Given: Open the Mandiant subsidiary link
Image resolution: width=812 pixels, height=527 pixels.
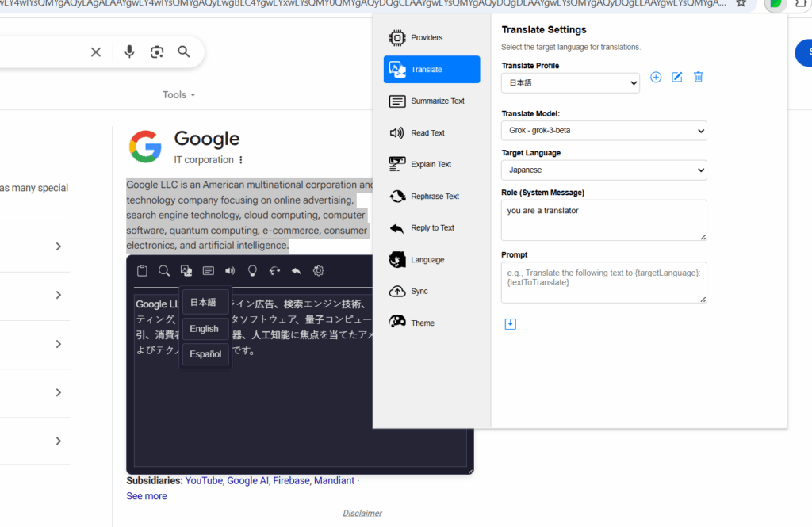Looking at the screenshot, I should point(334,481).
